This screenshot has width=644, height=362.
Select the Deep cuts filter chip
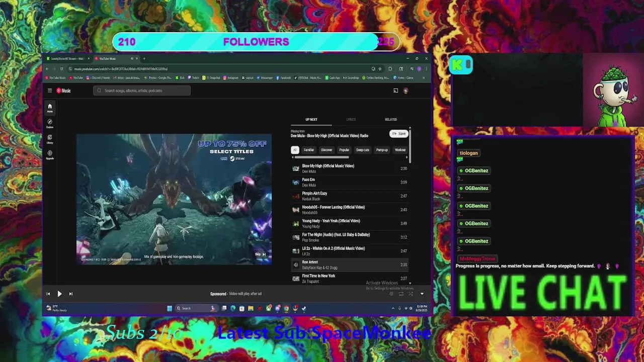(363, 150)
